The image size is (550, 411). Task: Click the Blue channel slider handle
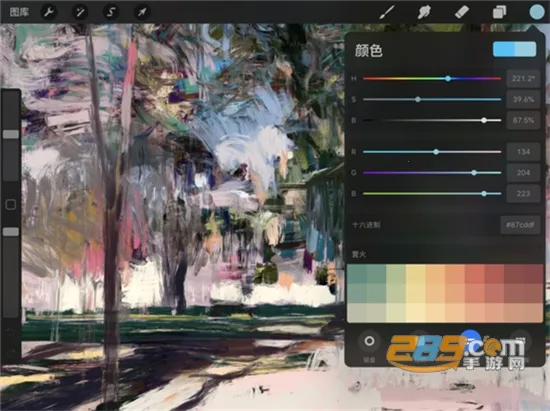point(484,193)
